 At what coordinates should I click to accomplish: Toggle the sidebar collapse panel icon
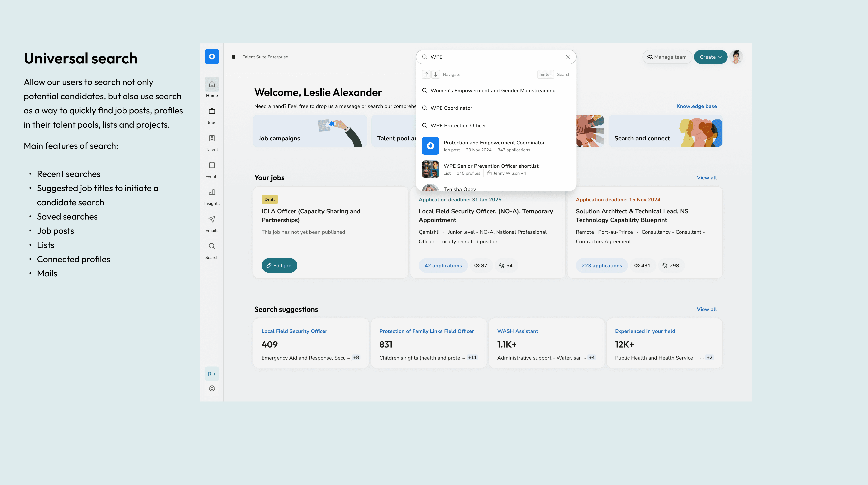coord(235,57)
